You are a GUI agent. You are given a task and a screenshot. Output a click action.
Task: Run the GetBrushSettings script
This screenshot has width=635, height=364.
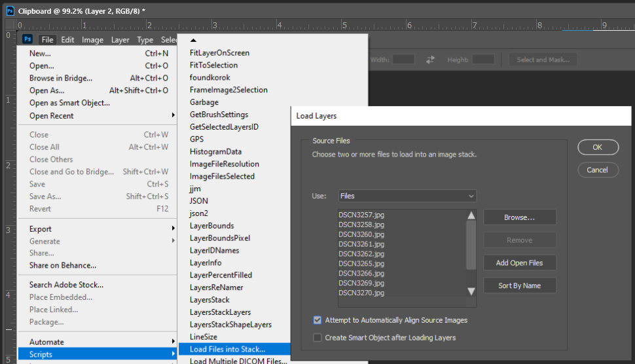[219, 115]
